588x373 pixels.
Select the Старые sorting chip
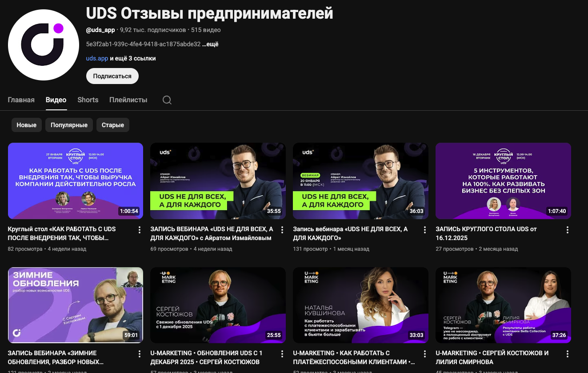(x=113, y=125)
